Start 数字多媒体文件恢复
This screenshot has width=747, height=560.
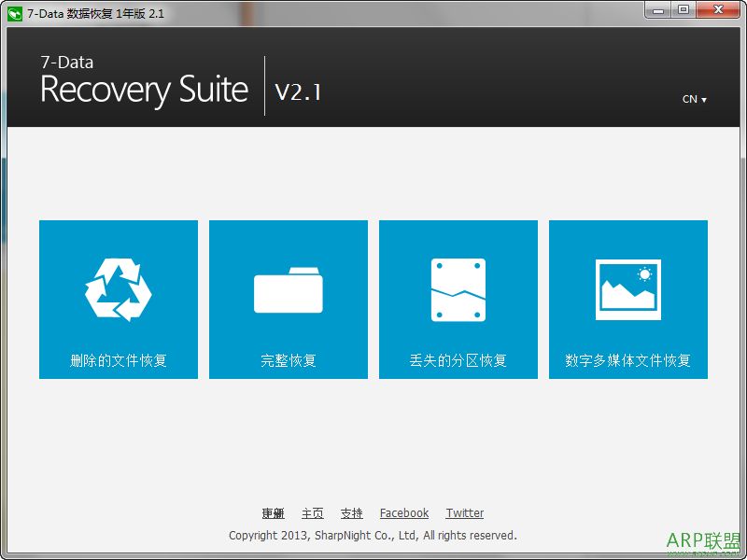coord(627,358)
